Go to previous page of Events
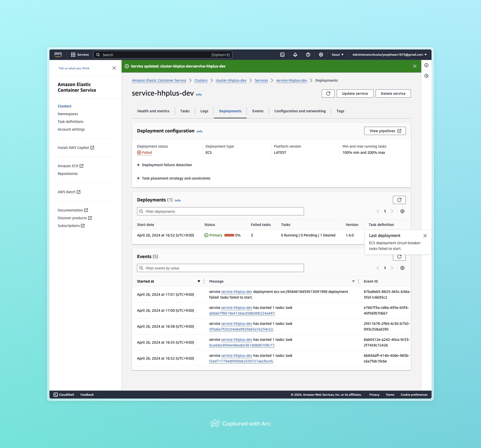 [x=378, y=268]
